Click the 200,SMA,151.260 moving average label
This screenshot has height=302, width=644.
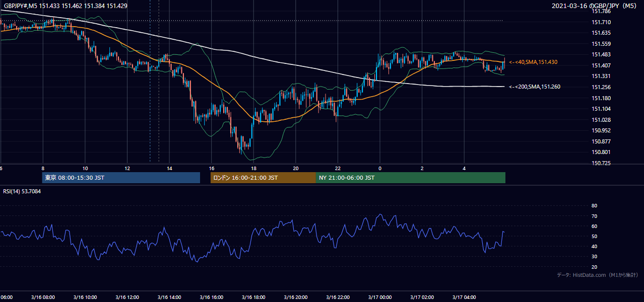click(x=534, y=87)
